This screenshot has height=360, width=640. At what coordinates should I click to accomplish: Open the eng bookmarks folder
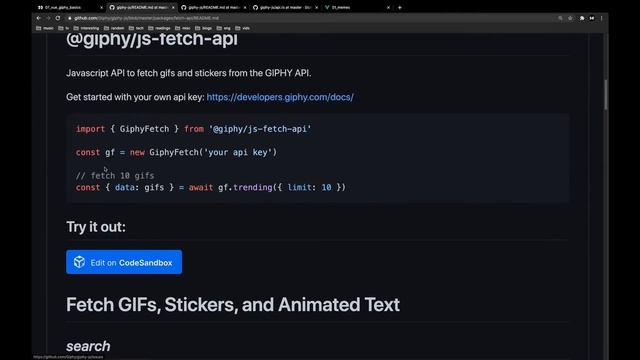(224, 28)
